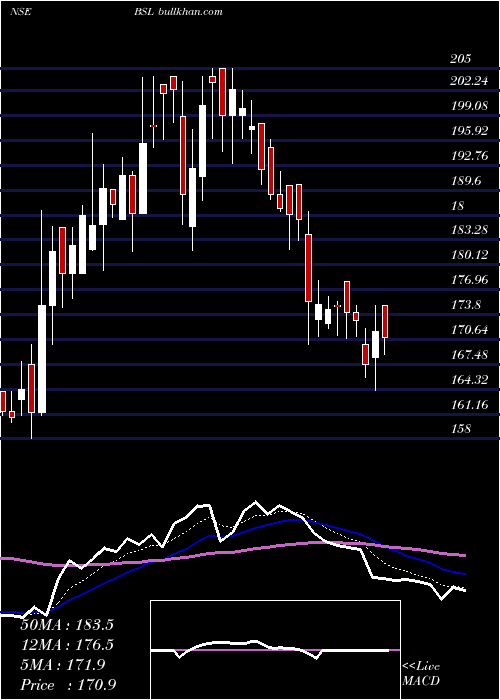Click the last red candlestick on the right
500x700 pixels.
pos(385,321)
